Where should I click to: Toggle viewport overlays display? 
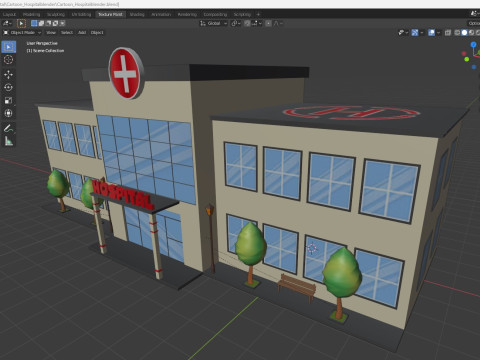click(x=431, y=32)
